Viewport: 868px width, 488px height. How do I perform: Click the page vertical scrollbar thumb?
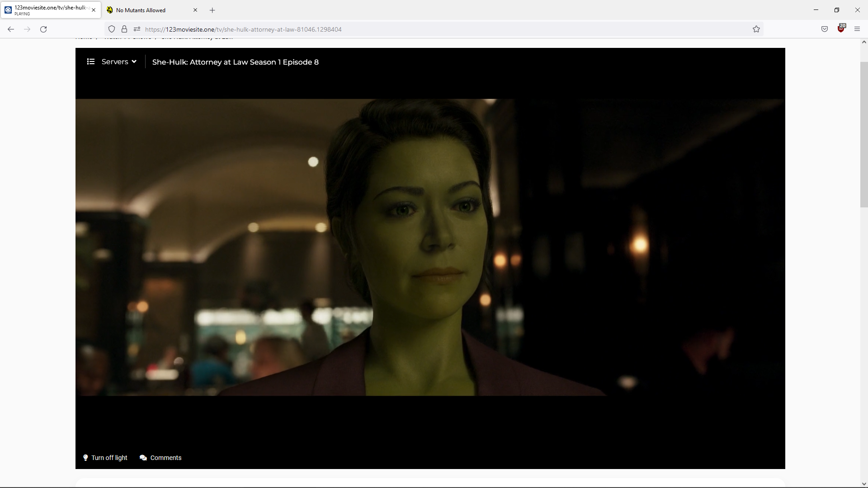pyautogui.click(x=864, y=135)
